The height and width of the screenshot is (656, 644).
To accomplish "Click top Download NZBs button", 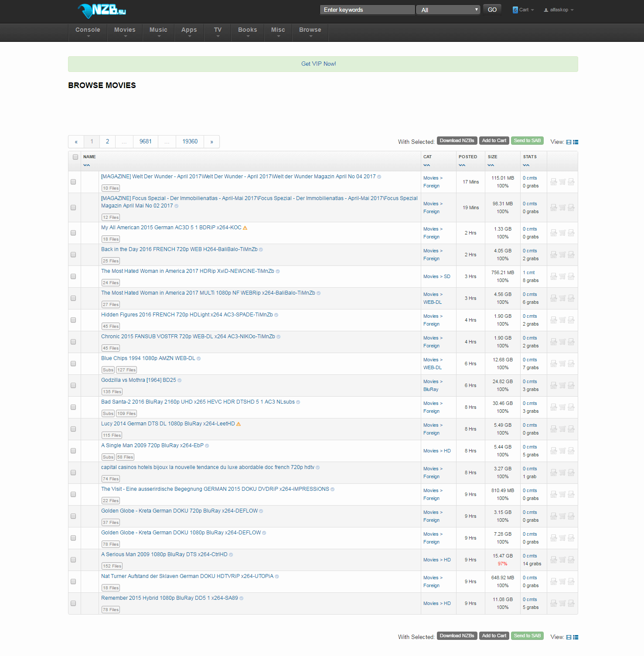I will coord(457,141).
